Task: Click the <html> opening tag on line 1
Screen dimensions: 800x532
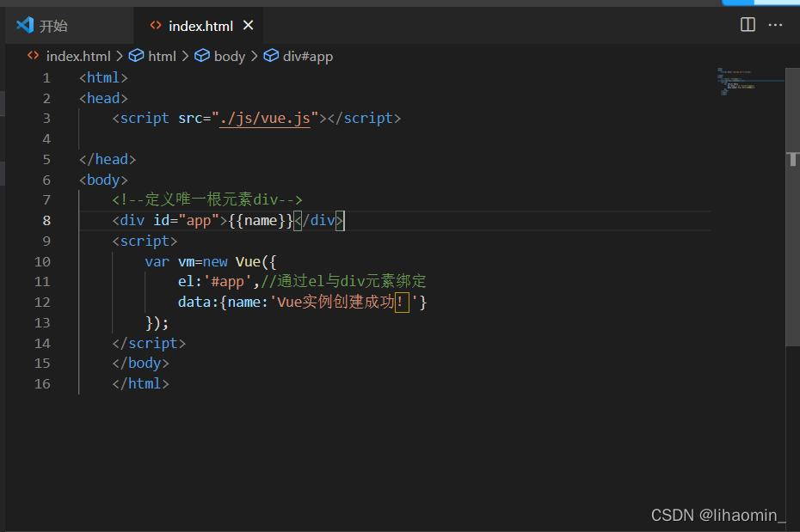Action: point(103,77)
